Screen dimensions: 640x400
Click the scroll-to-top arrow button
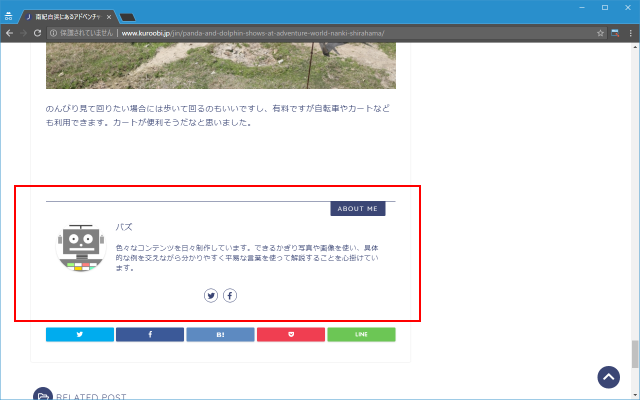tap(609, 377)
